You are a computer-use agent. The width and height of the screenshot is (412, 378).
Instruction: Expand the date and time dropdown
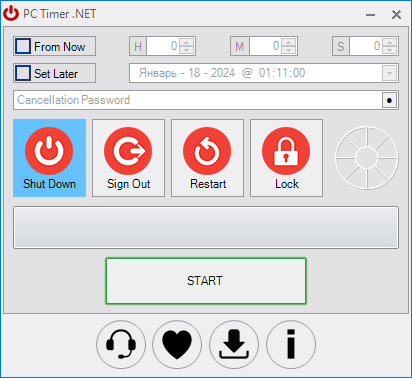click(389, 73)
